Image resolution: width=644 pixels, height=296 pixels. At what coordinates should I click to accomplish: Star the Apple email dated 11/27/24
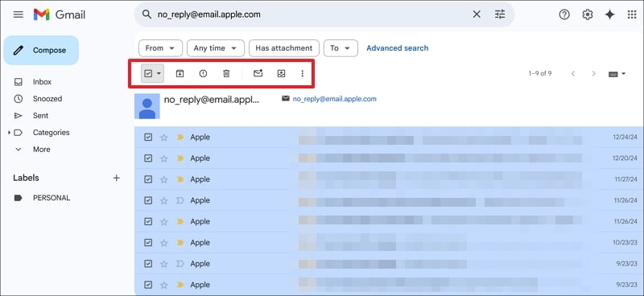[x=164, y=179]
